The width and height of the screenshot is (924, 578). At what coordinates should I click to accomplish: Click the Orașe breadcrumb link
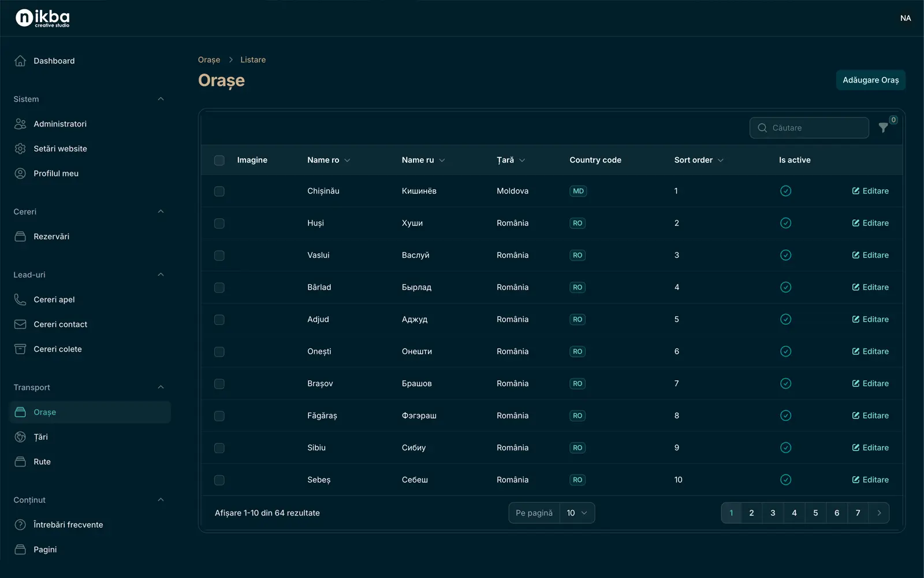point(209,60)
